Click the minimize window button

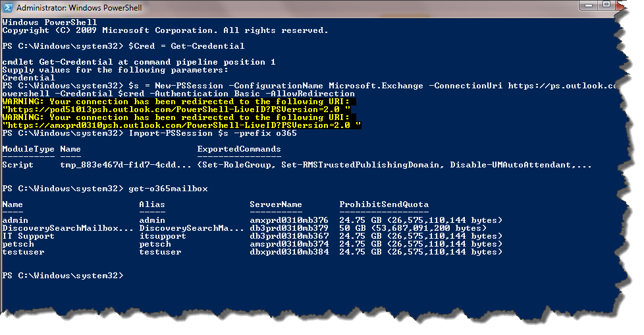point(589,5)
